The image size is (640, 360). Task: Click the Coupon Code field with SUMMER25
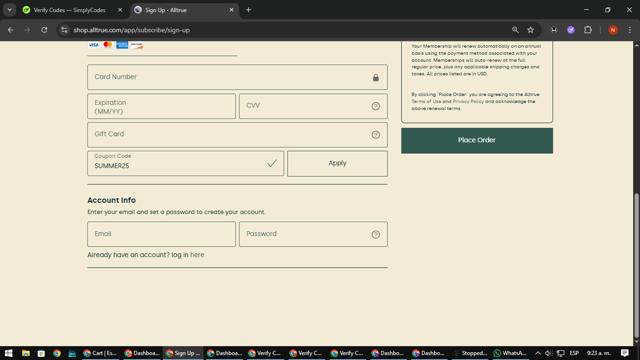pyautogui.click(x=185, y=163)
